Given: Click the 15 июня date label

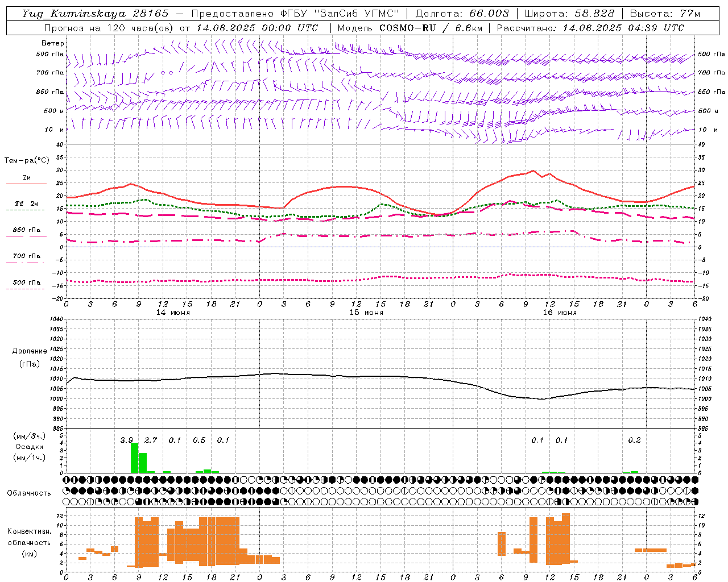Looking at the screenshot, I should (x=366, y=313).
